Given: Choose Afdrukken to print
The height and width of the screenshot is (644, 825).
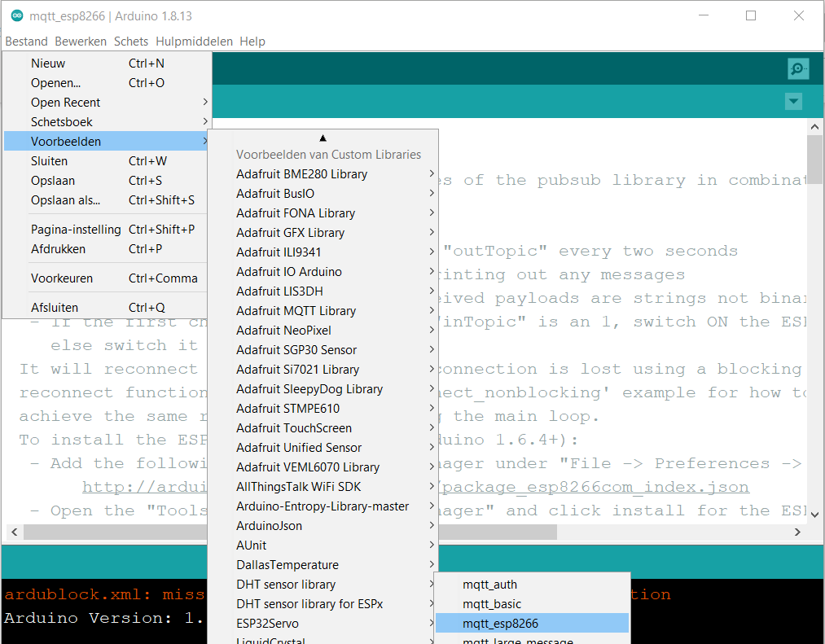Looking at the screenshot, I should click(105, 248).
